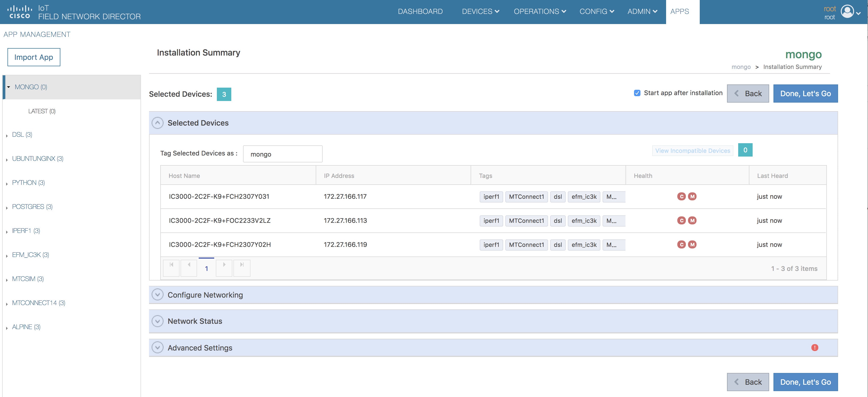Screen dimensions: 868x397
Task: Click the bottom Back button
Action: [748, 382]
